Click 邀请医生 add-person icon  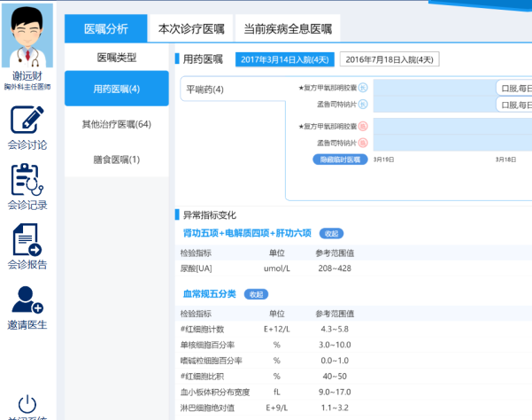pos(27,299)
